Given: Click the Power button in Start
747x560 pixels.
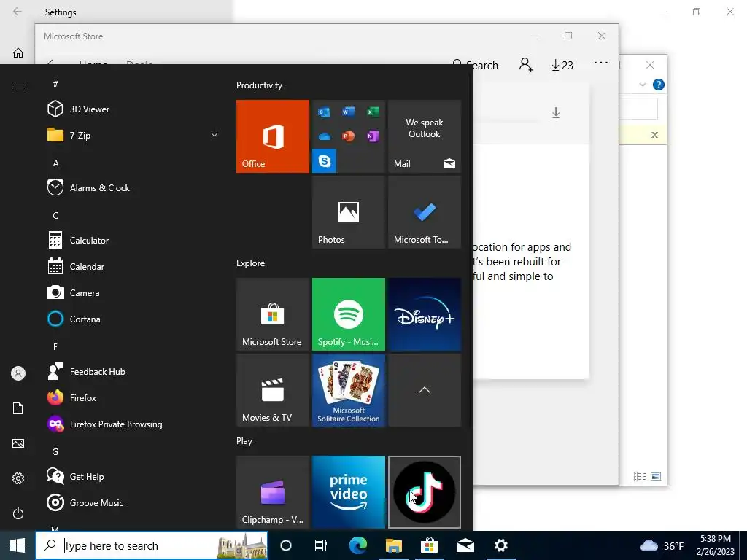Looking at the screenshot, I should (x=18, y=513).
